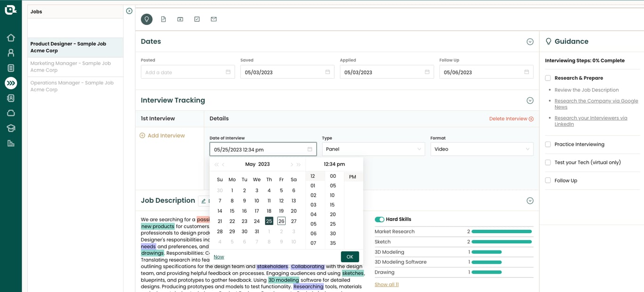Click the Now link in date picker
Screen dimensions: 644x292
tap(219, 257)
